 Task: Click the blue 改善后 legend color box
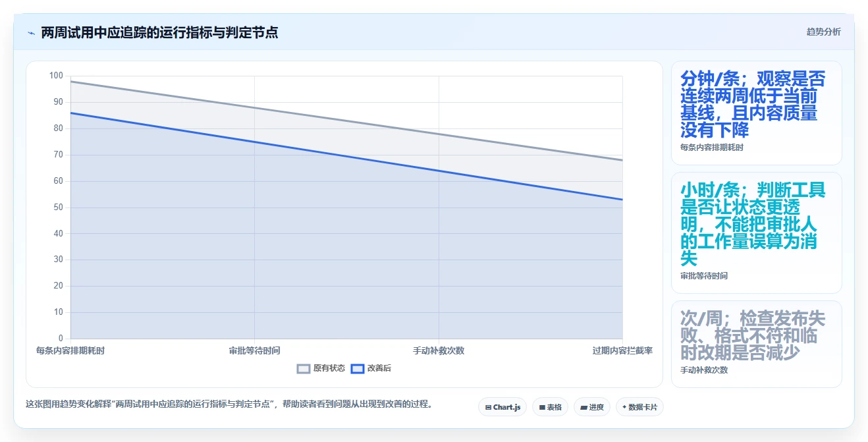[358, 368]
